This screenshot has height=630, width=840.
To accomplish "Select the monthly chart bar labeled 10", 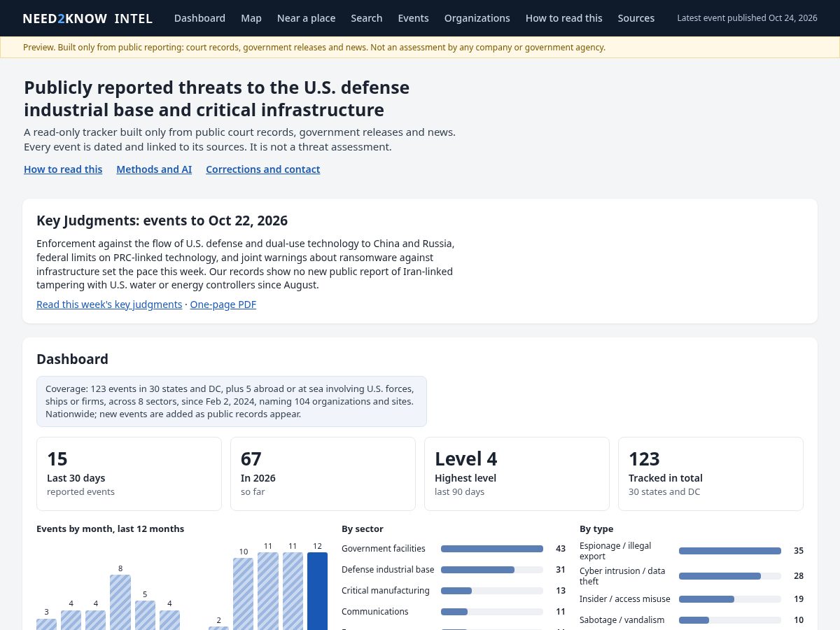I will click(243, 594).
